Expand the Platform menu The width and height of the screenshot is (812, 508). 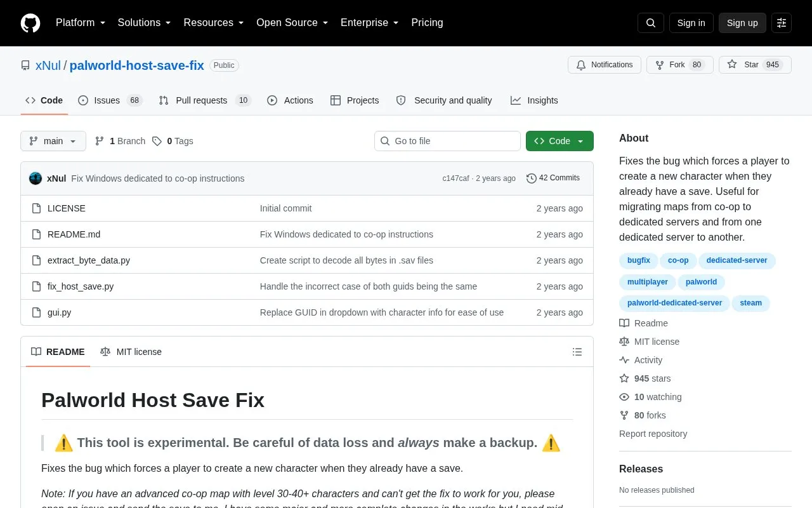[81, 23]
